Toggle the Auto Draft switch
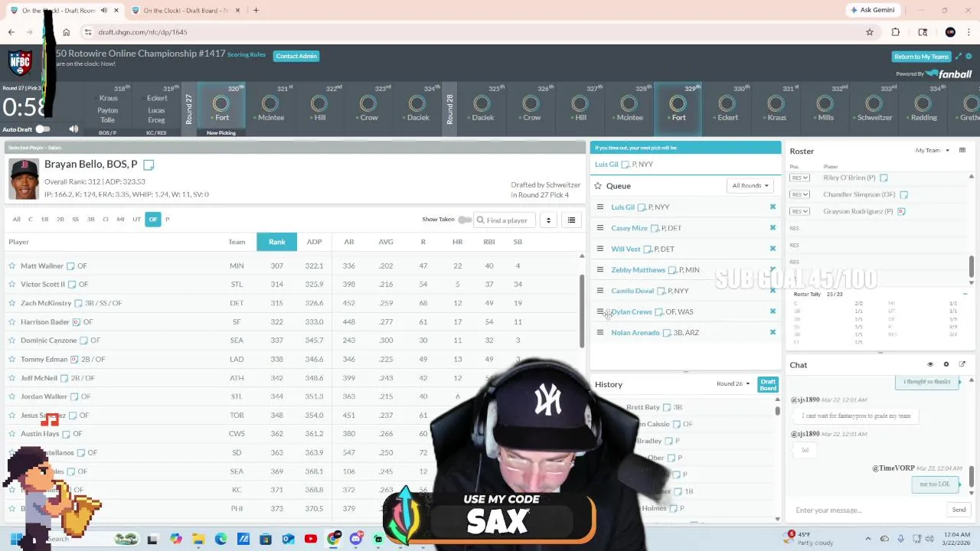 [x=42, y=129]
